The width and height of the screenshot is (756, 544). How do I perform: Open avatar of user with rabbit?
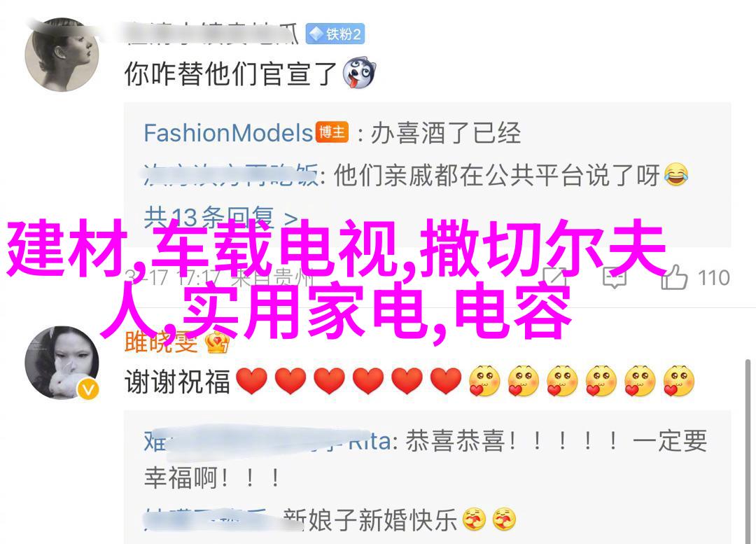point(62,363)
